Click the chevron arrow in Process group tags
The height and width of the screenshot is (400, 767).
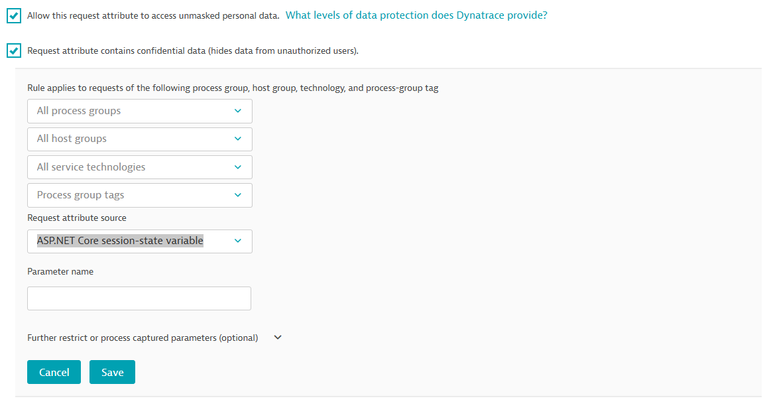pos(237,195)
